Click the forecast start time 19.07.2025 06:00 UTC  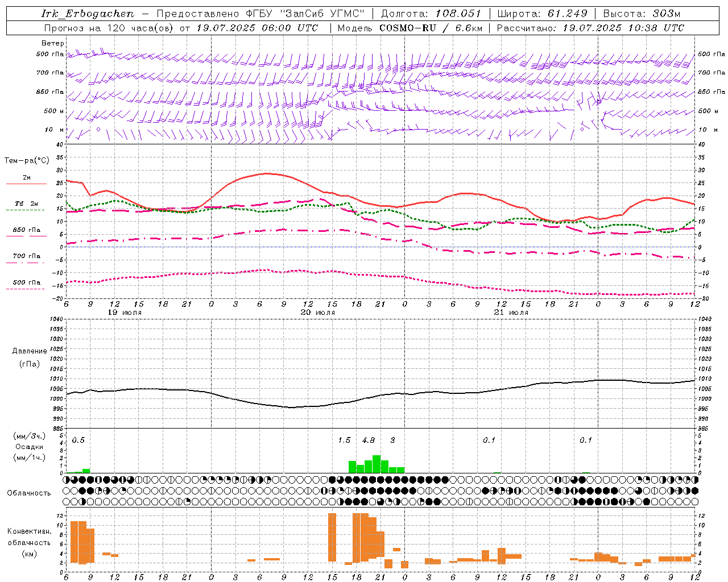257,28
